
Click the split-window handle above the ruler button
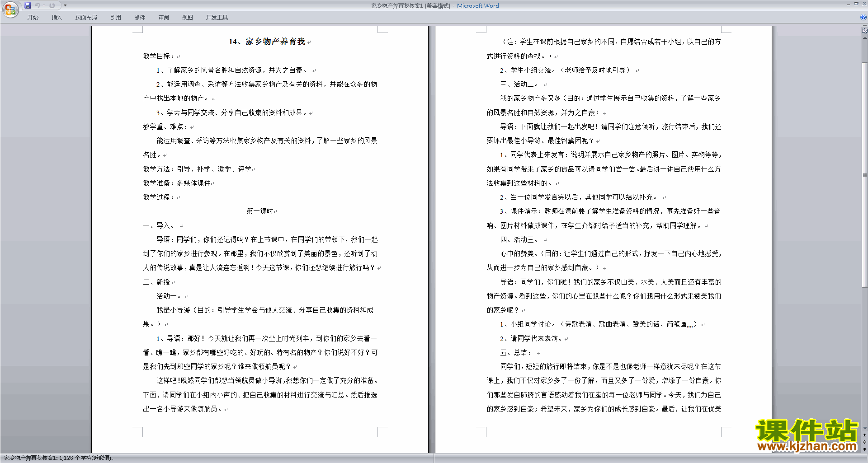(x=864, y=26)
